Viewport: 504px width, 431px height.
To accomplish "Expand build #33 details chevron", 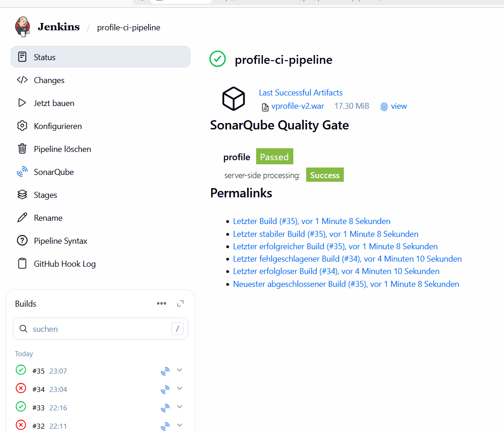I will click(x=179, y=407).
